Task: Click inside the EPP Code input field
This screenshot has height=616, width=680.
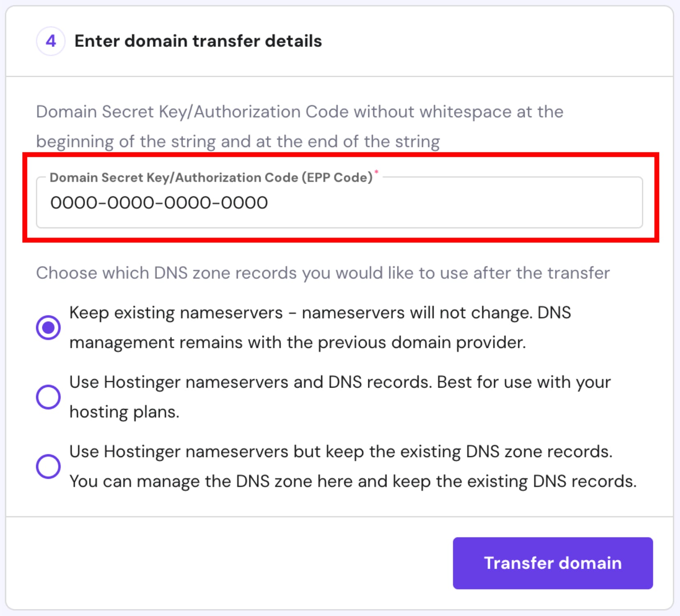Action: tap(329, 202)
